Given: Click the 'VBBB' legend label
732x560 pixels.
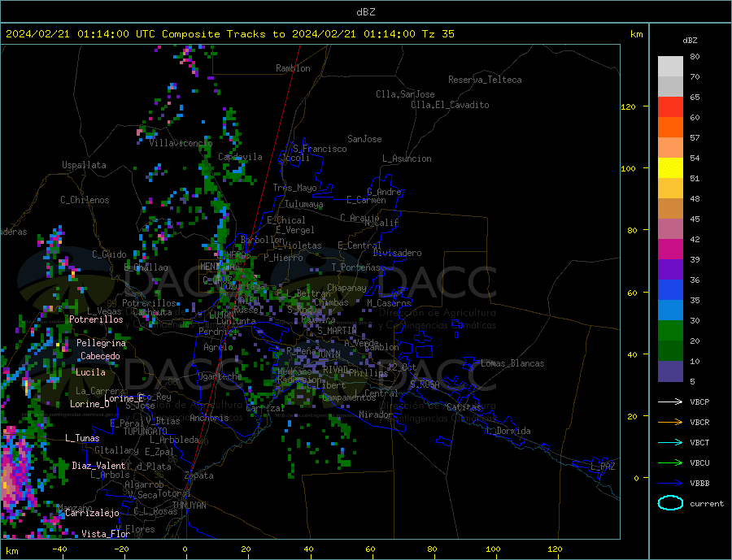Looking at the screenshot, I should pos(699,483).
